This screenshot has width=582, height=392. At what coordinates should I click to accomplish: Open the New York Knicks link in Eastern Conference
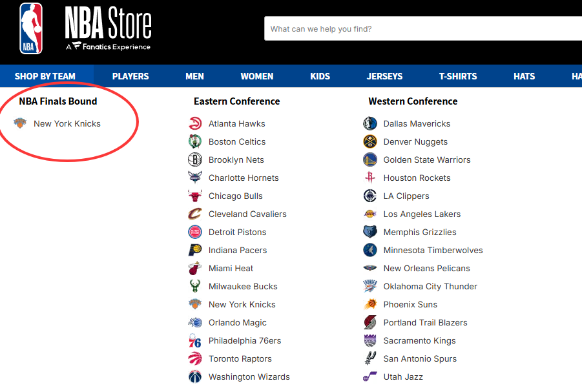(x=242, y=304)
